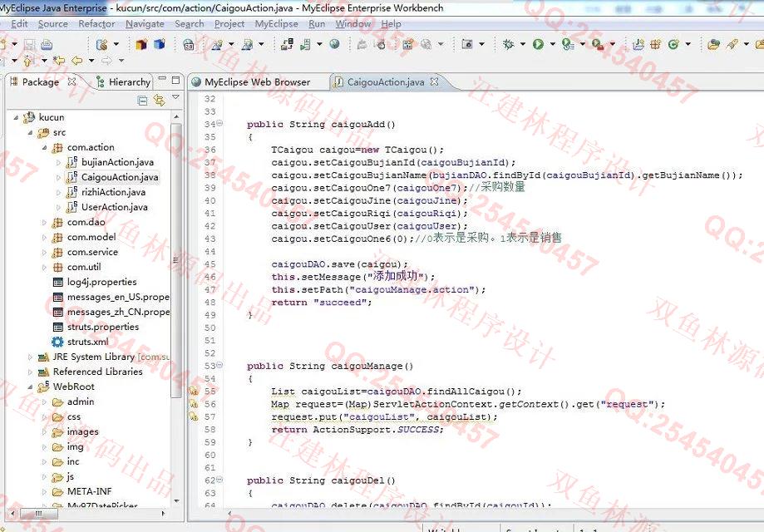Open the Window menu
The height and width of the screenshot is (532, 764).
352,24
